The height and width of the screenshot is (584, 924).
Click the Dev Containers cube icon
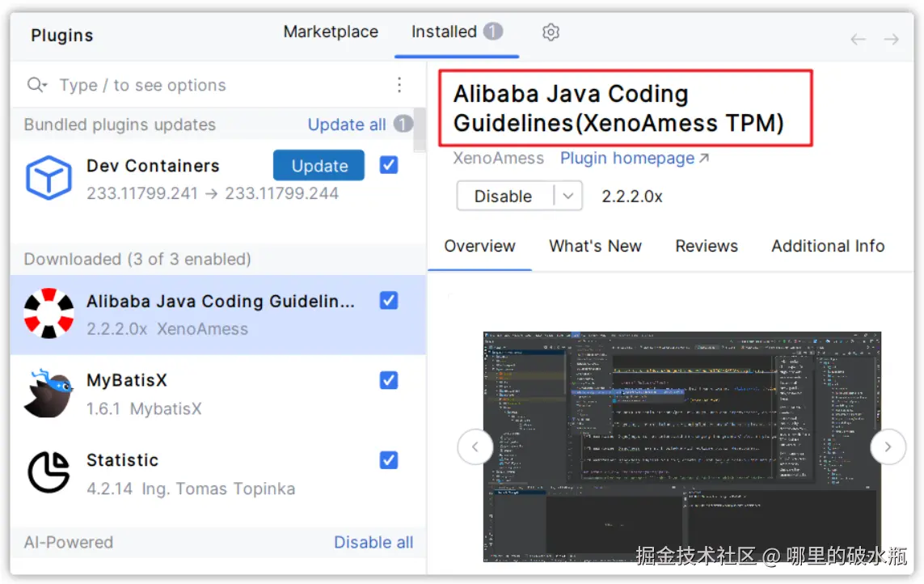(x=49, y=178)
